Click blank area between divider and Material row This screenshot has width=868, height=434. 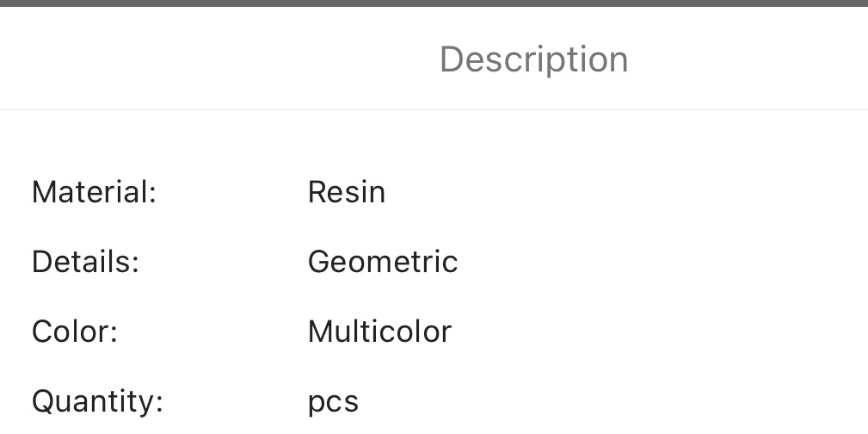434,144
